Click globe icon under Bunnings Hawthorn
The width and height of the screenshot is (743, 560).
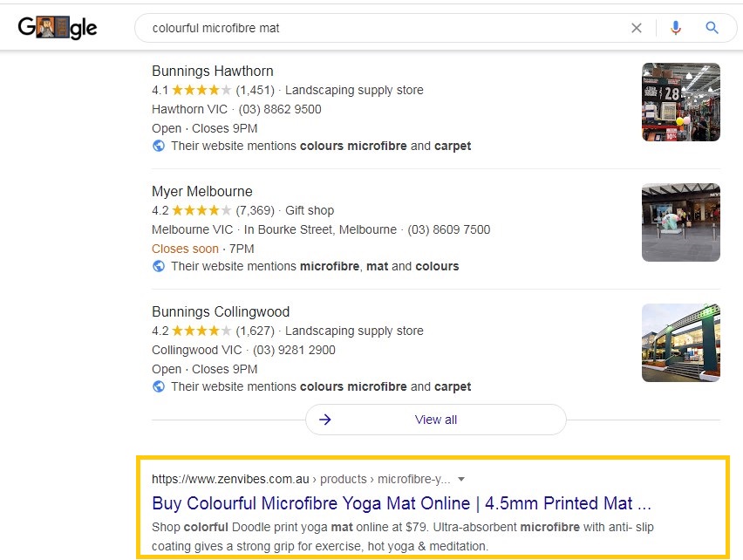tap(159, 146)
